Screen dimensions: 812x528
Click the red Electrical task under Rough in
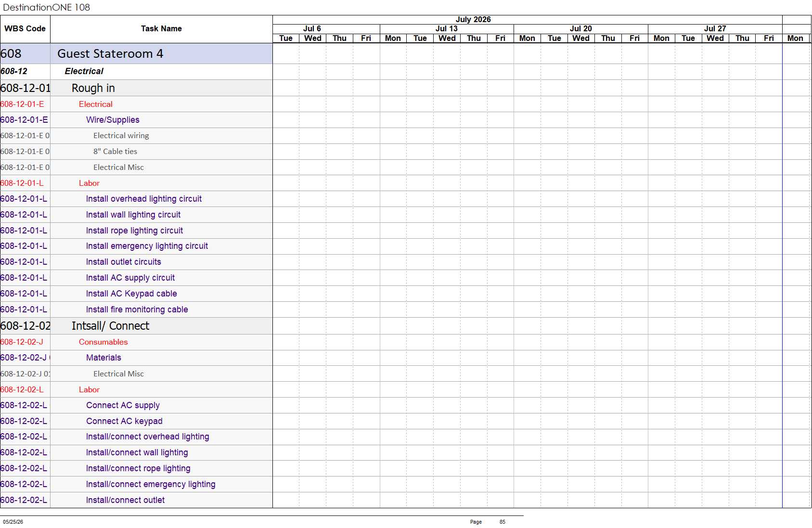click(136, 104)
